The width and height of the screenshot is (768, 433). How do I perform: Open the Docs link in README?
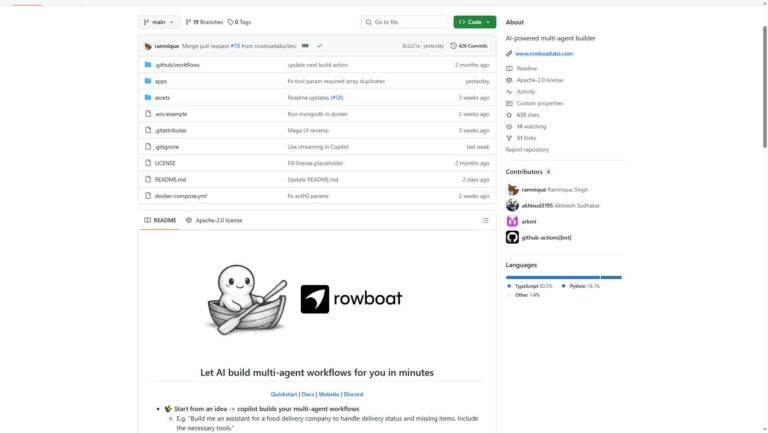[308, 394]
